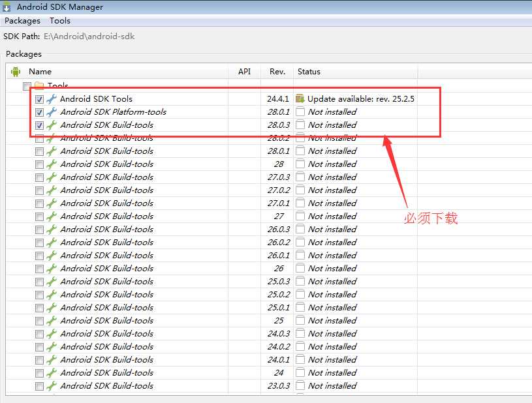The width and height of the screenshot is (532, 403).
Task: Click the not-installed status icon for rev 24.0.2
Action: (300, 347)
